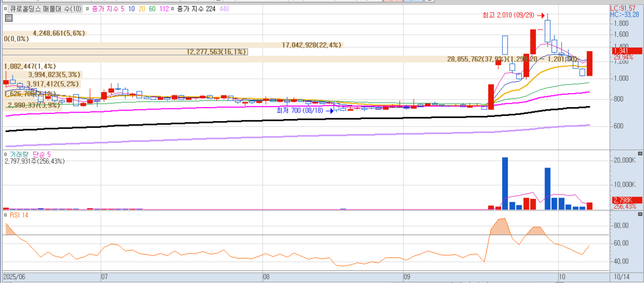Click square marker beside RSI 14 label
Screen dimensions: 644x283
pyautogui.click(x=6, y=215)
